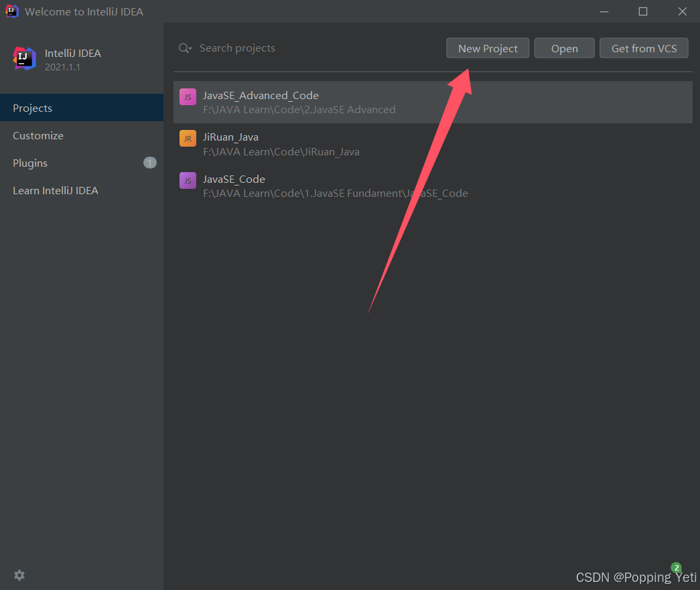
Task: Open the settings gear menu
Action: (x=19, y=575)
